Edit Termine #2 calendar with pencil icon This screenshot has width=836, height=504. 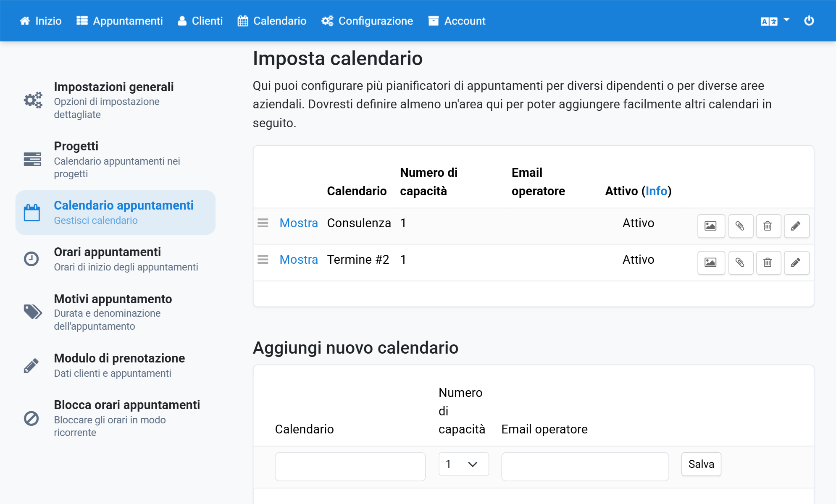click(796, 262)
